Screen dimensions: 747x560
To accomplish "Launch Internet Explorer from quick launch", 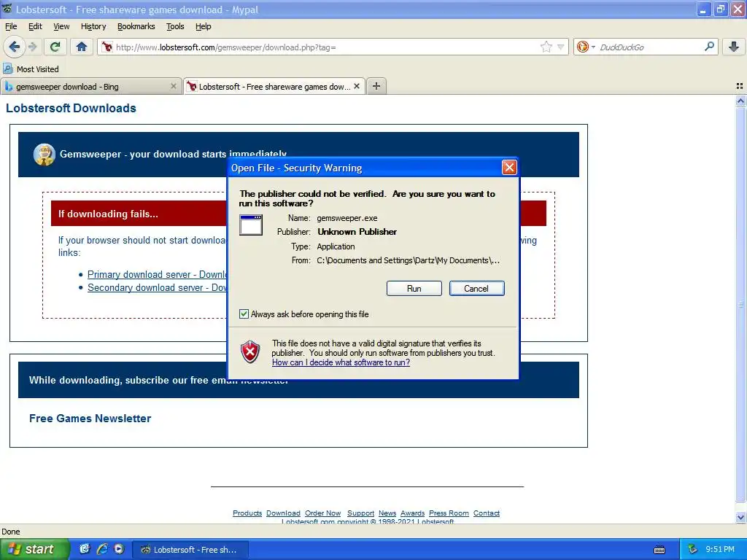I will click(x=102, y=549).
